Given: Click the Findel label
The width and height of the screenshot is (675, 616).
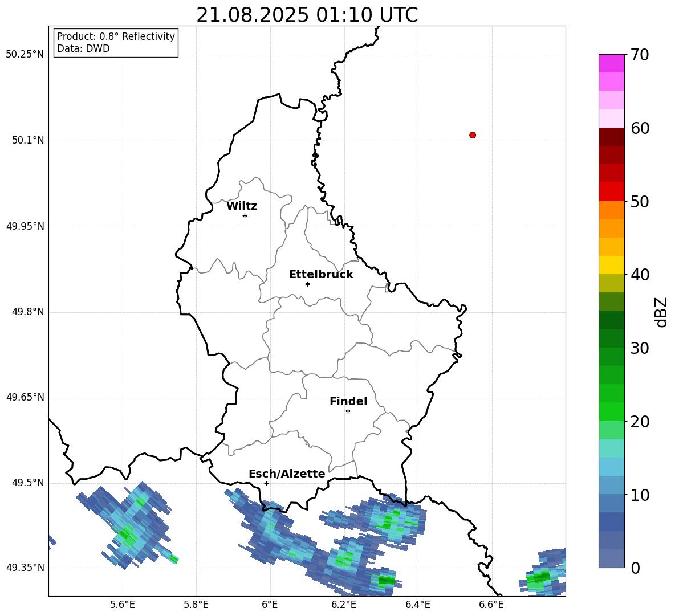Looking at the screenshot, I should click(348, 401).
